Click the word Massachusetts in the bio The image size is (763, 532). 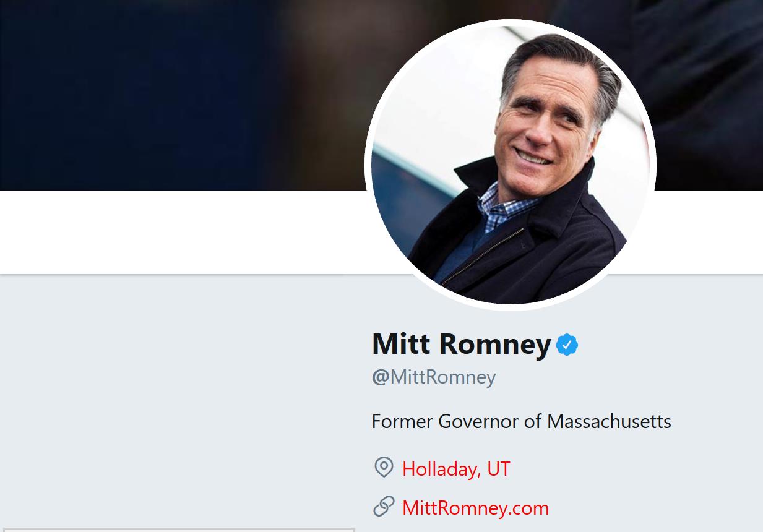tap(609, 421)
